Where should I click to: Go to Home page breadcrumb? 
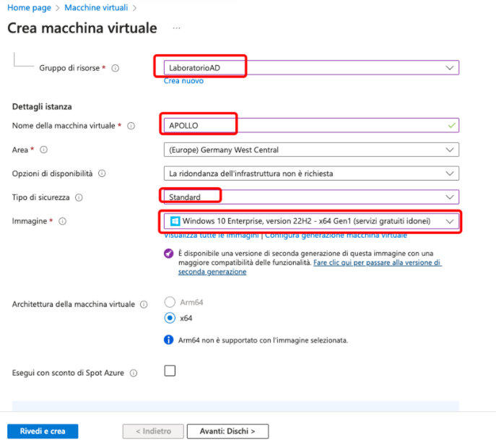pyautogui.click(x=30, y=7)
